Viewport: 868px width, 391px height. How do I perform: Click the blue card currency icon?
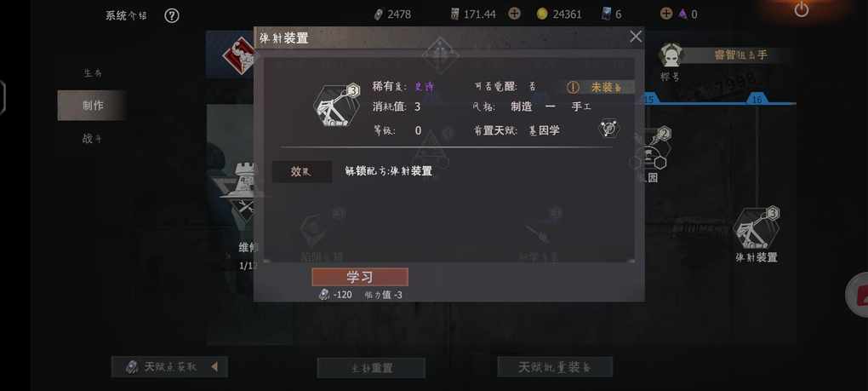(x=607, y=14)
